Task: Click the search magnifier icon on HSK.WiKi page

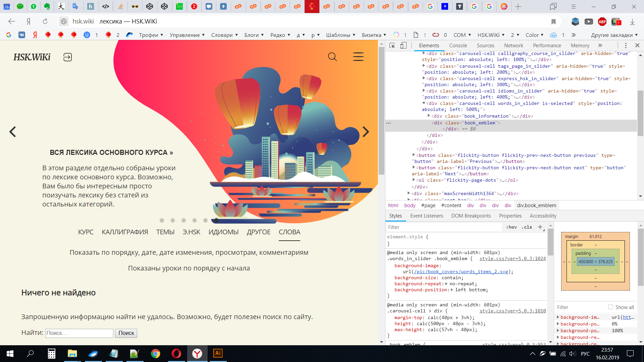Action: click(x=332, y=57)
